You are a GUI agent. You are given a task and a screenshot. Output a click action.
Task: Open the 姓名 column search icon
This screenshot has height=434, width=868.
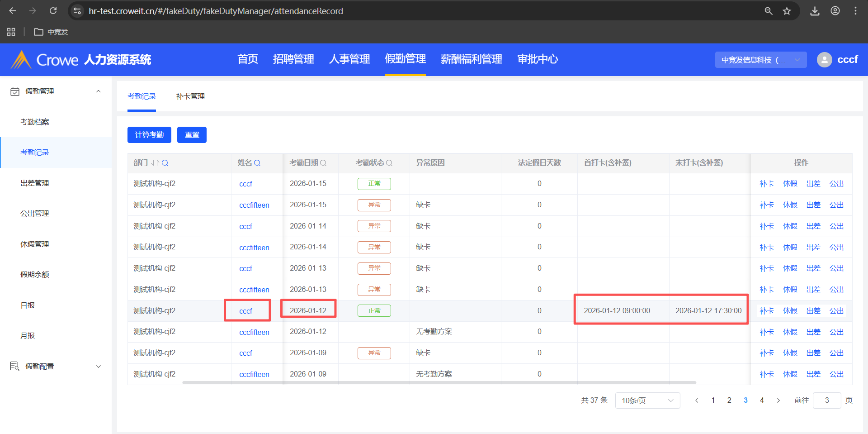(257, 163)
